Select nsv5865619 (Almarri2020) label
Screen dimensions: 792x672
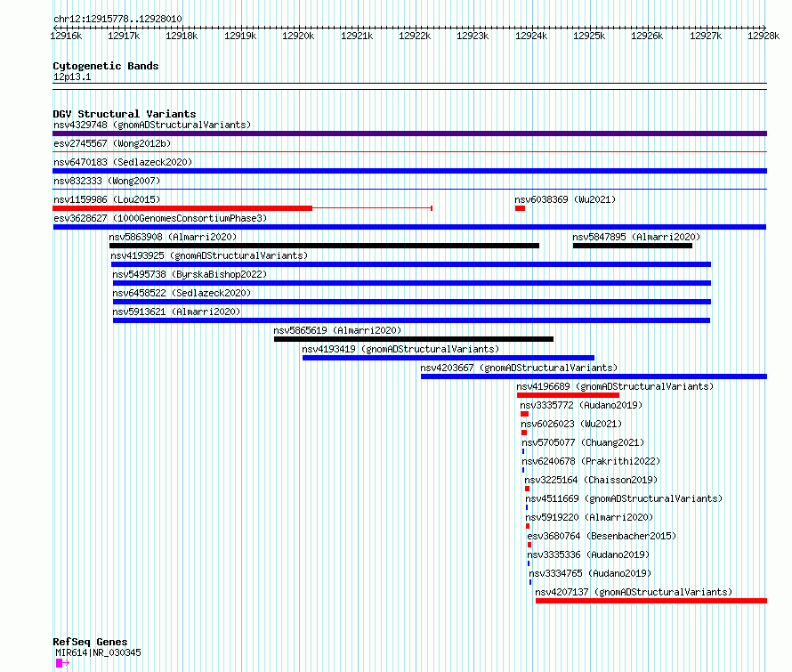[x=337, y=330]
